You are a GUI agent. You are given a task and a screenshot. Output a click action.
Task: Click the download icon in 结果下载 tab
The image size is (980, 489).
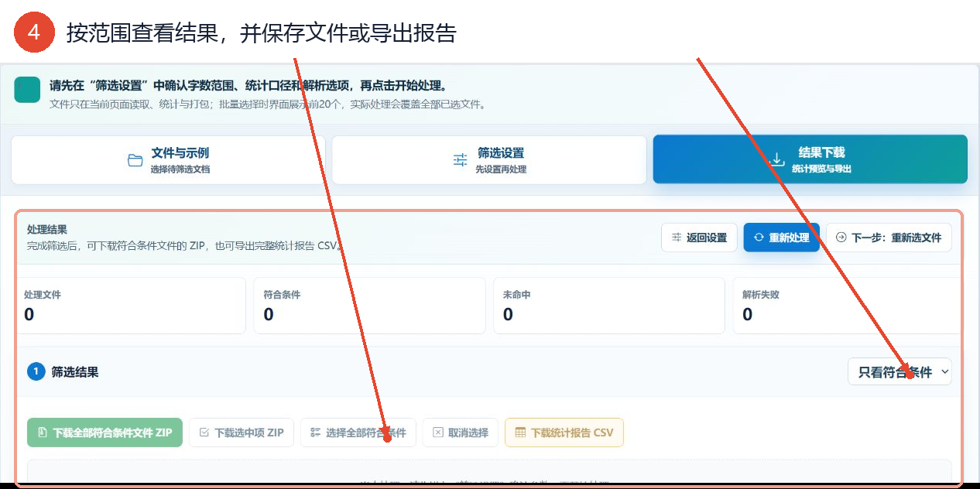777,159
